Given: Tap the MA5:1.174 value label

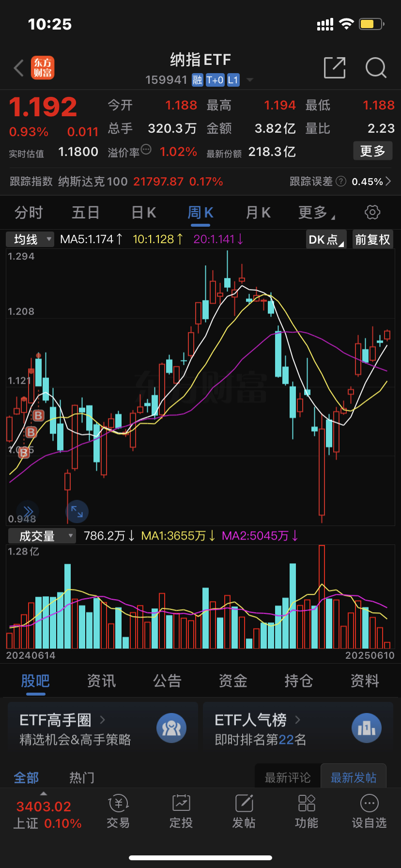Looking at the screenshot, I should [x=92, y=239].
